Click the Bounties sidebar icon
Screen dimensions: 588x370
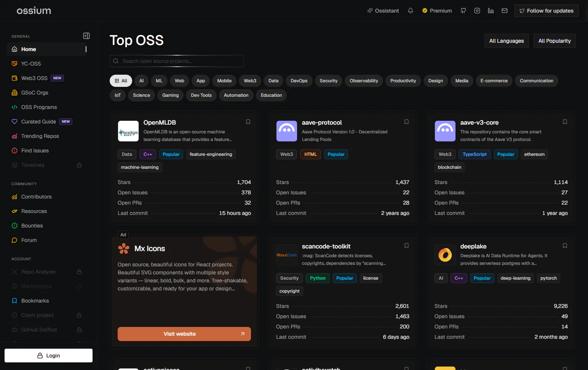[14, 226]
